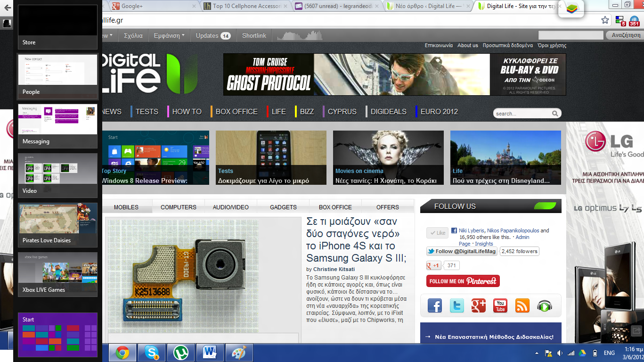Switch to the Store app thumbnail
This screenshot has width=644, height=362.
[57, 27]
